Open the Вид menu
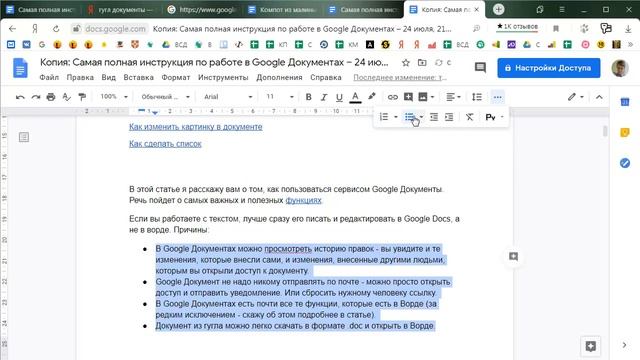 point(109,77)
